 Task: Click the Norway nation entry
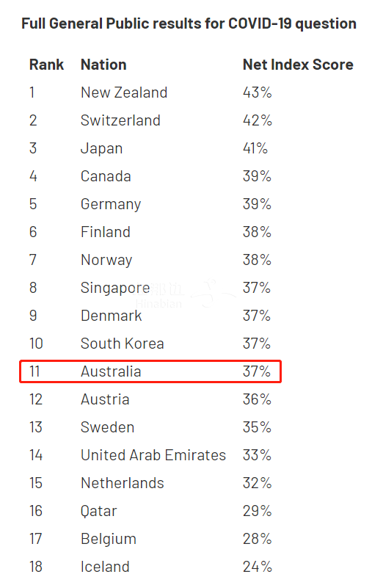pyautogui.click(x=106, y=260)
